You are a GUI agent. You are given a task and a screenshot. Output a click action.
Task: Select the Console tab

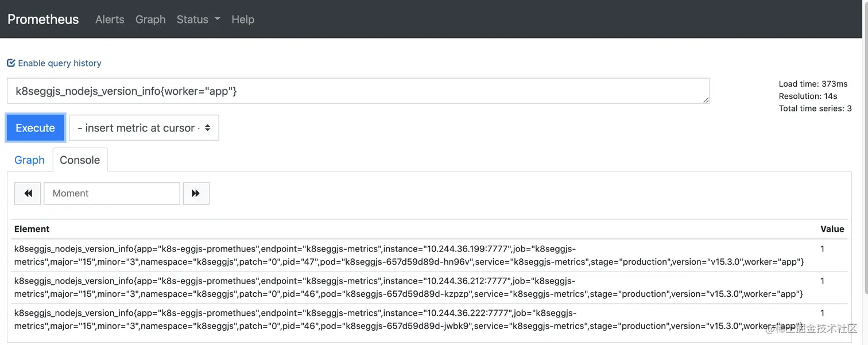click(80, 160)
